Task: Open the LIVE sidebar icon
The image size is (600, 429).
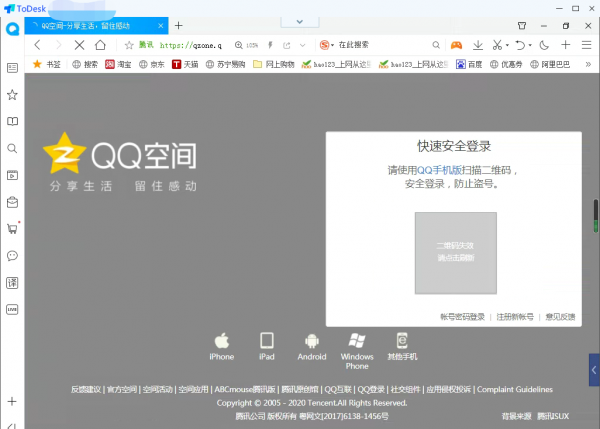Action: (12, 309)
